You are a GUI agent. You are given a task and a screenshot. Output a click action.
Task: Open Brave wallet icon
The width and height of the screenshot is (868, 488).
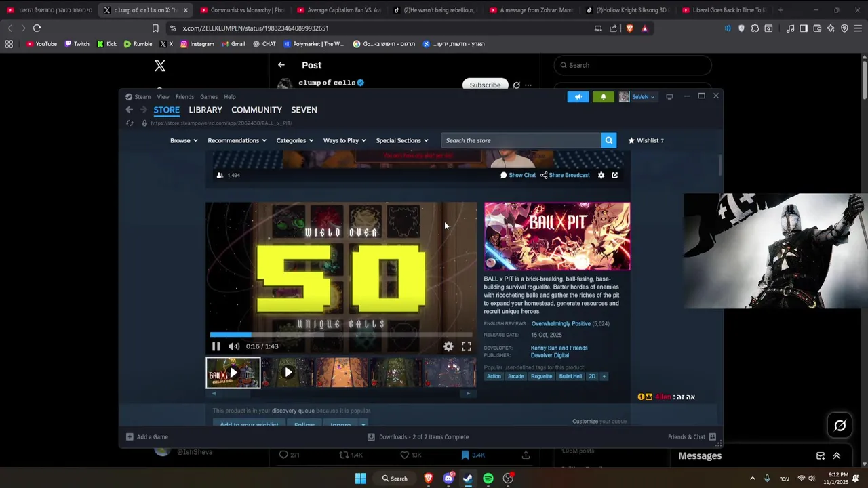pyautogui.click(x=817, y=28)
